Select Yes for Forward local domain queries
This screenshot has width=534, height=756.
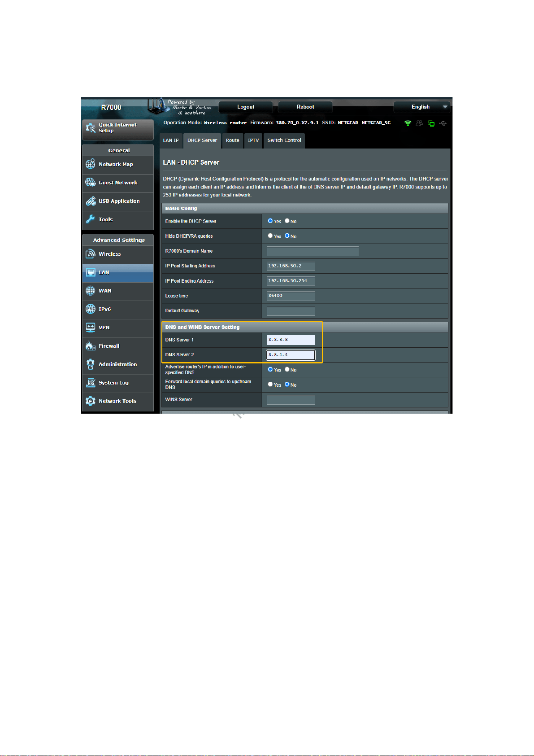(x=270, y=384)
